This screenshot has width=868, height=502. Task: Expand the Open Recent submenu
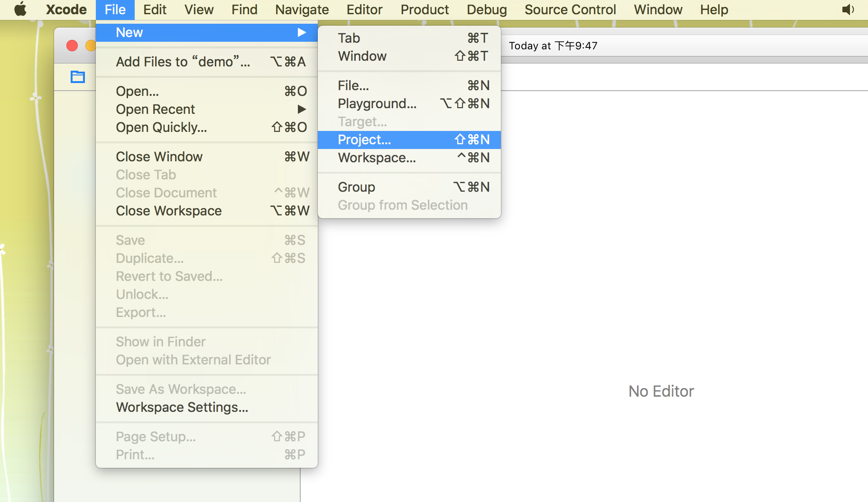(x=207, y=109)
